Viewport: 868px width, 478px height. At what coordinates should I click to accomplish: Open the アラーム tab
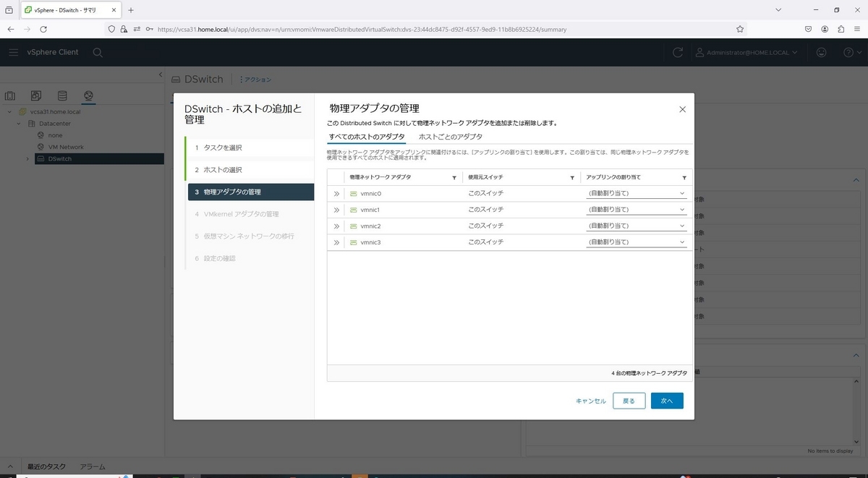[x=93, y=467]
